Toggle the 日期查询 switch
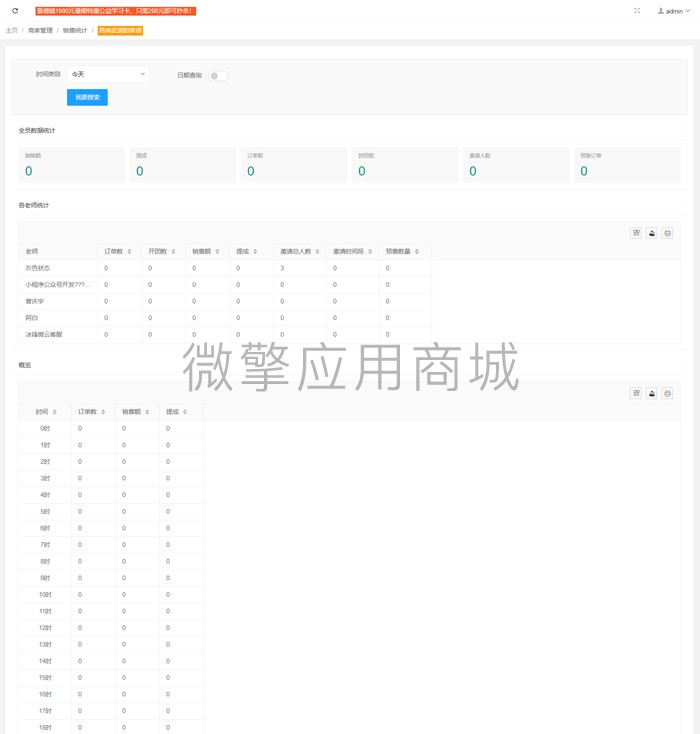The height and width of the screenshot is (734, 700). [x=218, y=76]
